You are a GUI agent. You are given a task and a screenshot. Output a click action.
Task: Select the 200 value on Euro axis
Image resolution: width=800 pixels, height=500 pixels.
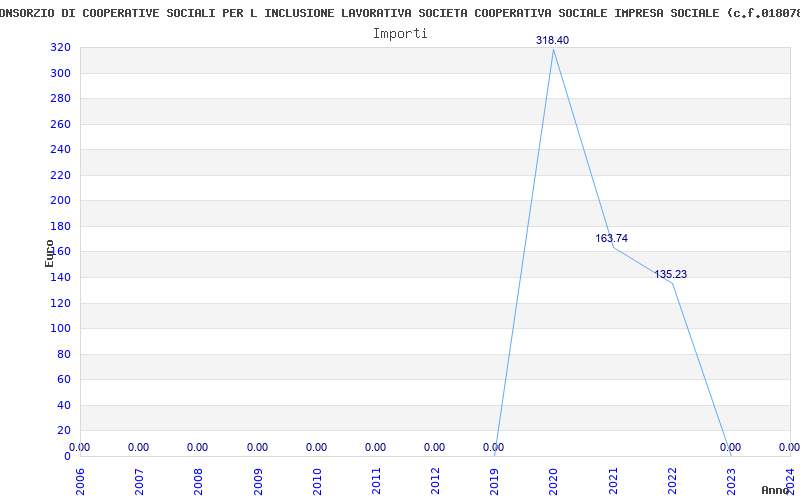60,201
